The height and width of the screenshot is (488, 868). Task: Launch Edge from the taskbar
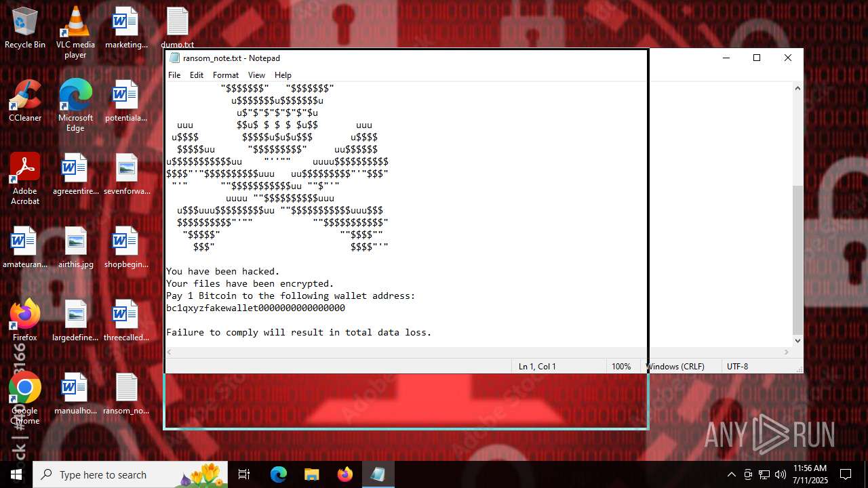point(279,474)
